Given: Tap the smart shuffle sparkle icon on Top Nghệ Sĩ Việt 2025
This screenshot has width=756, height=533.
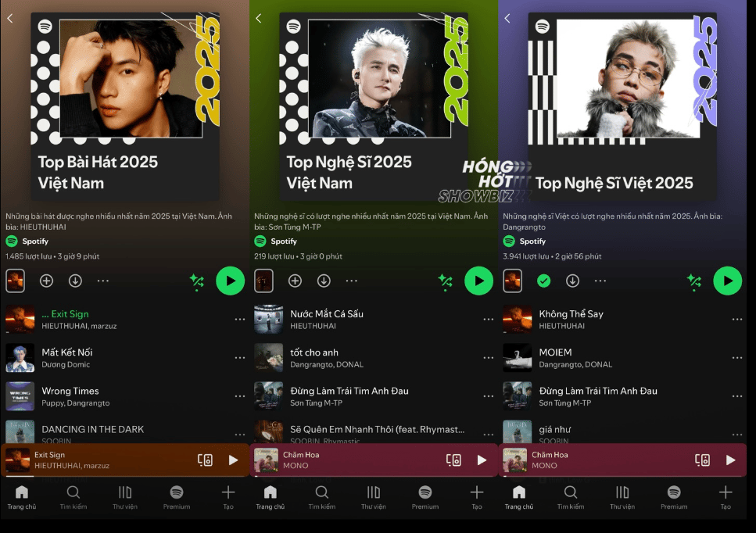Looking at the screenshot, I should pyautogui.click(x=694, y=281).
